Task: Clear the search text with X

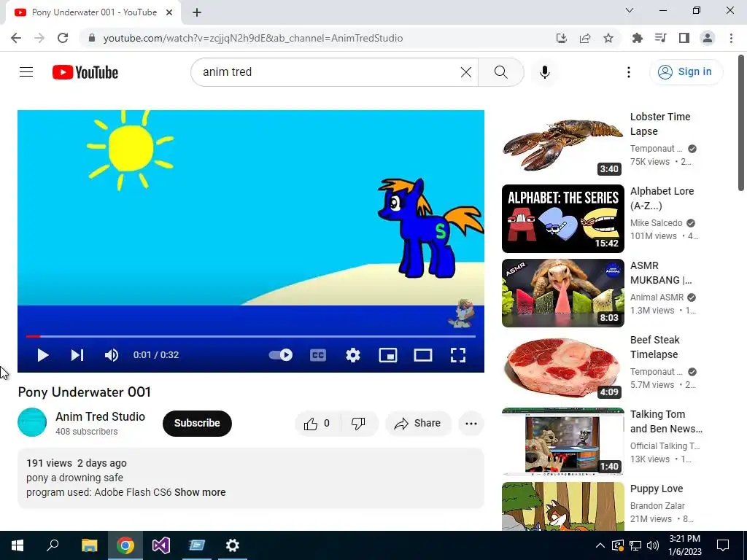Action: [466, 72]
